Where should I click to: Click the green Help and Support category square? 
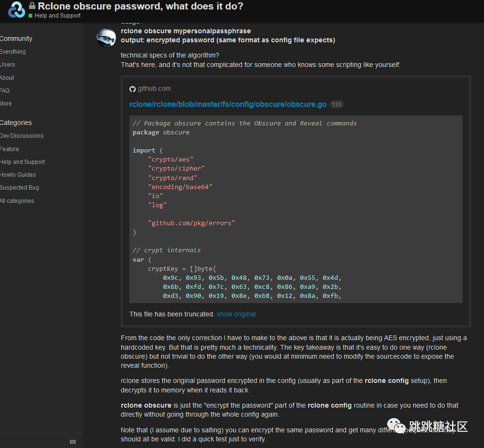click(30, 16)
